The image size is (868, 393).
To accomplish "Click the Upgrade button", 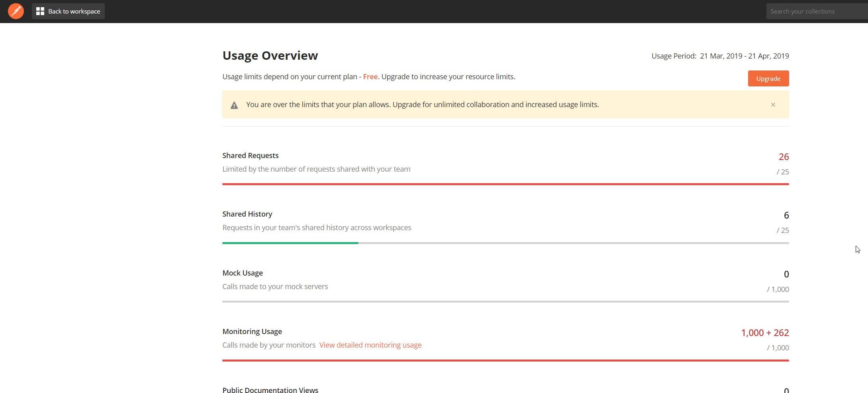I will 768,78.
